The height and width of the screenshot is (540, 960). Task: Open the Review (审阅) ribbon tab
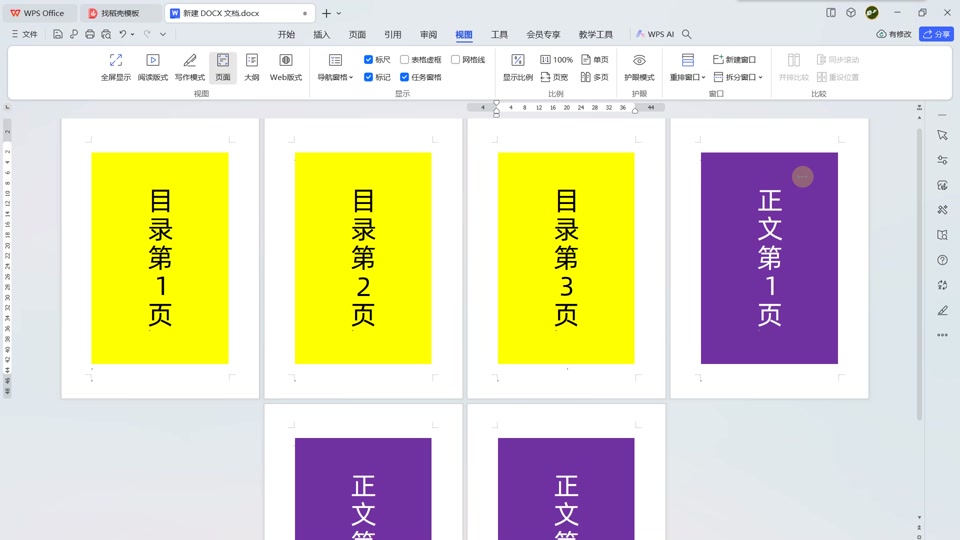coord(428,34)
